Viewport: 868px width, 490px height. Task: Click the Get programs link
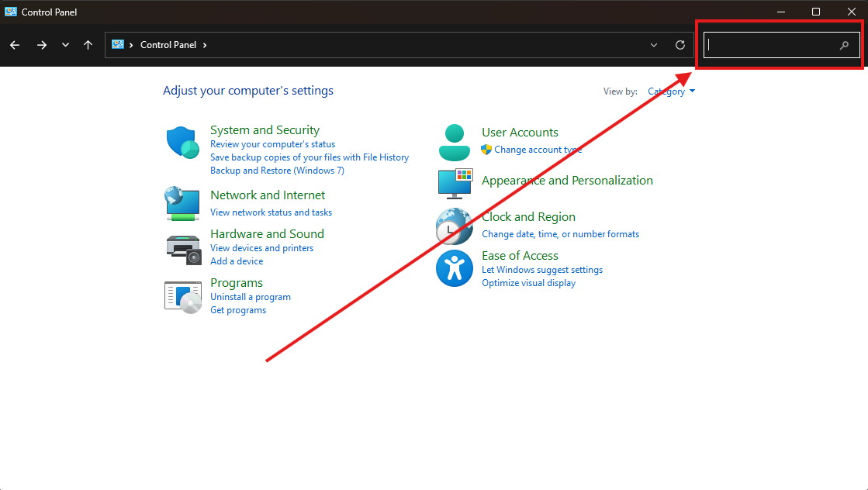238,310
